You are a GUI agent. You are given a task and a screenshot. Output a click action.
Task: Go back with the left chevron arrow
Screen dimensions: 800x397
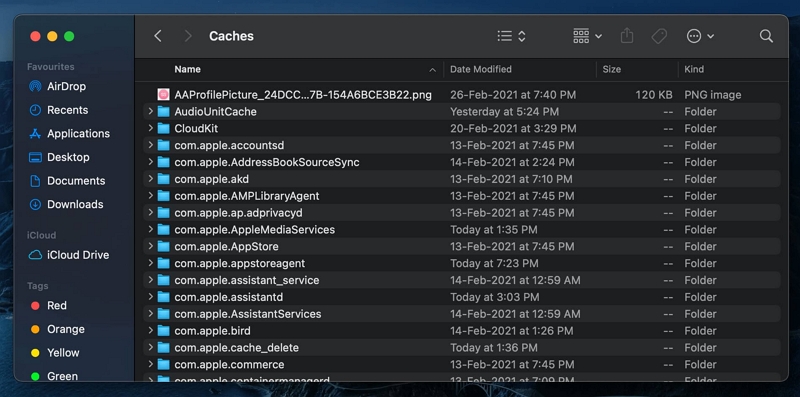(x=158, y=36)
